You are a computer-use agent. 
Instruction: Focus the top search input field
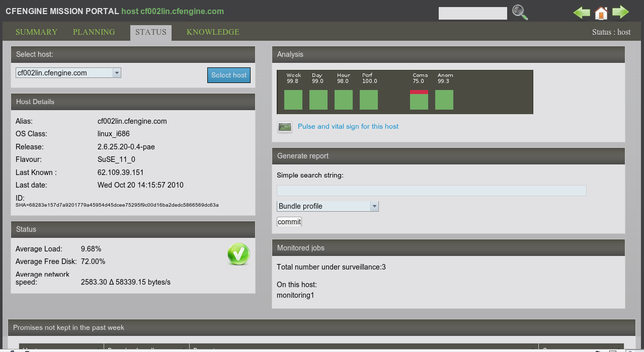(x=473, y=13)
